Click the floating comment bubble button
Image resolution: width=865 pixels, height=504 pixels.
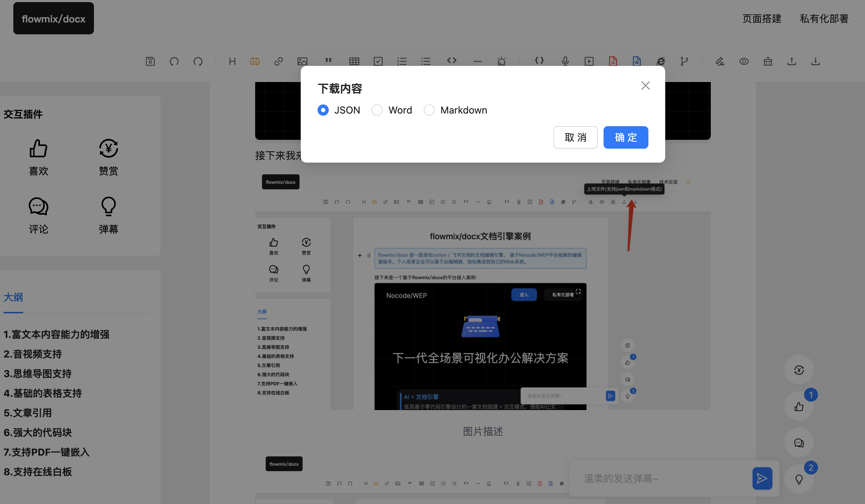point(799,443)
